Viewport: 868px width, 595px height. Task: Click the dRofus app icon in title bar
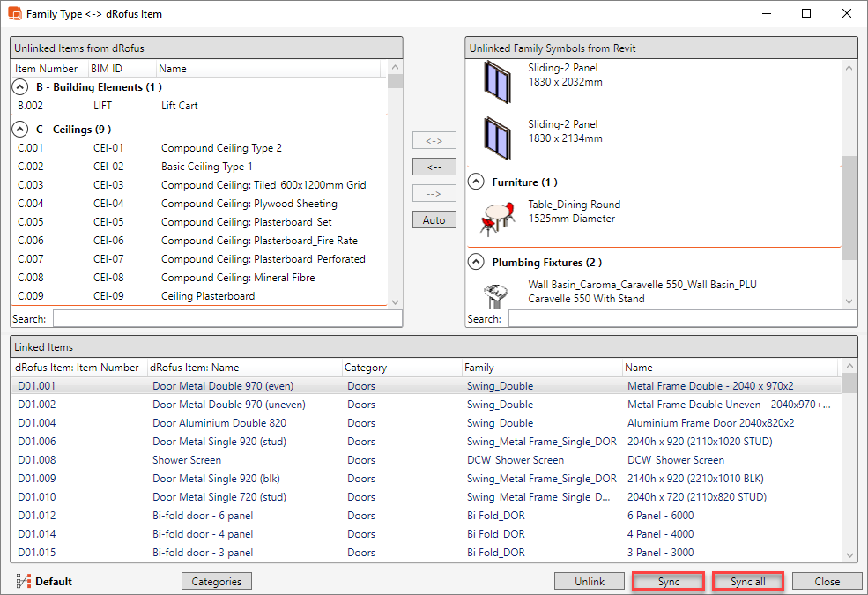pyautogui.click(x=14, y=14)
